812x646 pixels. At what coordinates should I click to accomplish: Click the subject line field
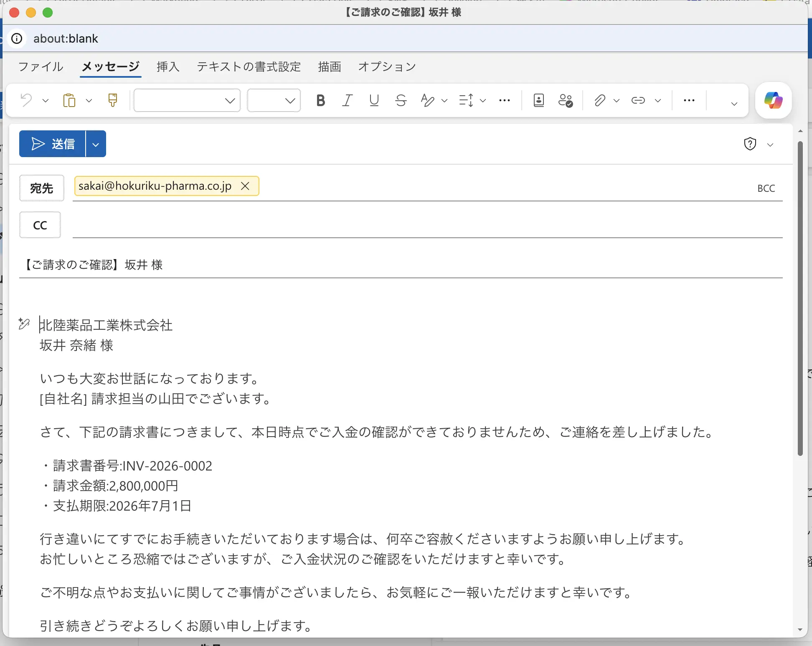coord(401,265)
